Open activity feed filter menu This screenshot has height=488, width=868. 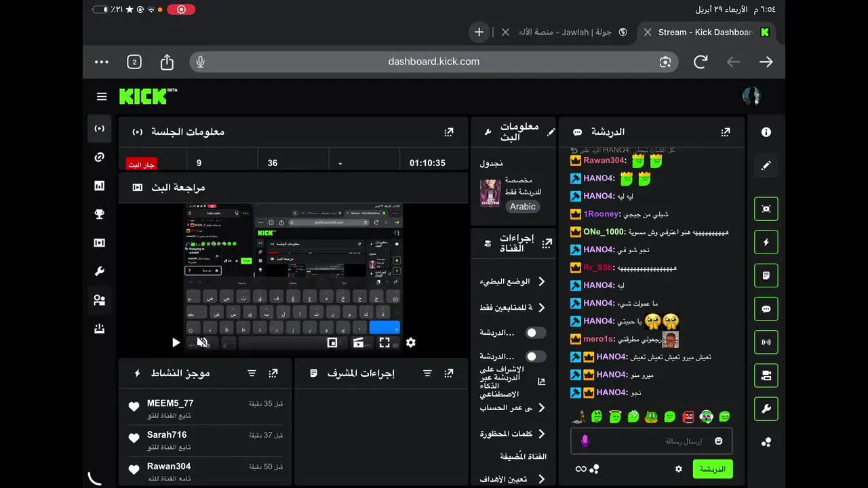[252, 373]
